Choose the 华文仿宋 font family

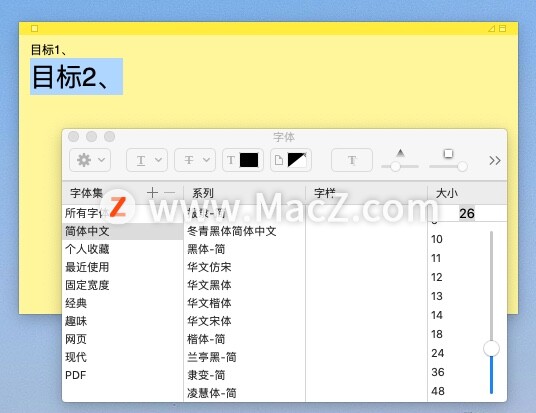(244, 267)
